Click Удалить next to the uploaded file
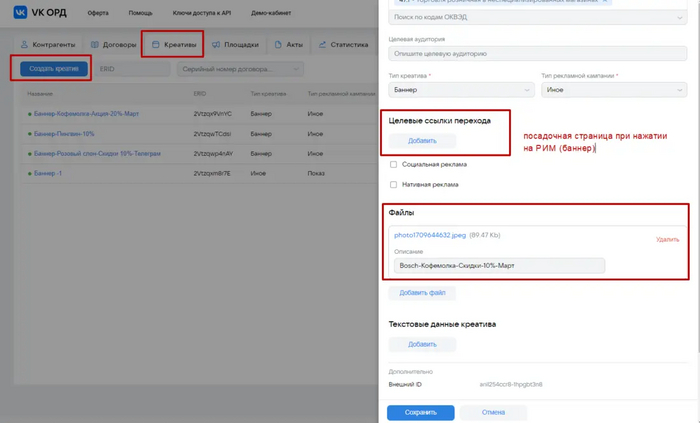This screenshot has height=423, width=700. tap(667, 240)
